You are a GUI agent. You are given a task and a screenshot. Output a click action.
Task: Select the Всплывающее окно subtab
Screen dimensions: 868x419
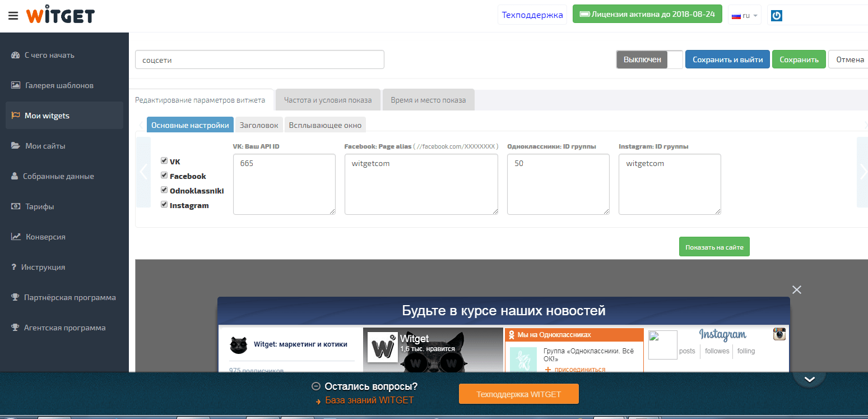326,125
